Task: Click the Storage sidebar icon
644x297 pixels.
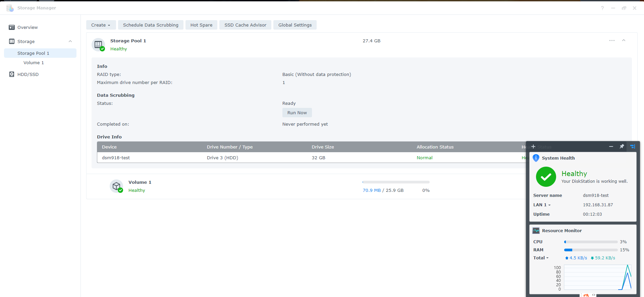Action: (x=12, y=41)
